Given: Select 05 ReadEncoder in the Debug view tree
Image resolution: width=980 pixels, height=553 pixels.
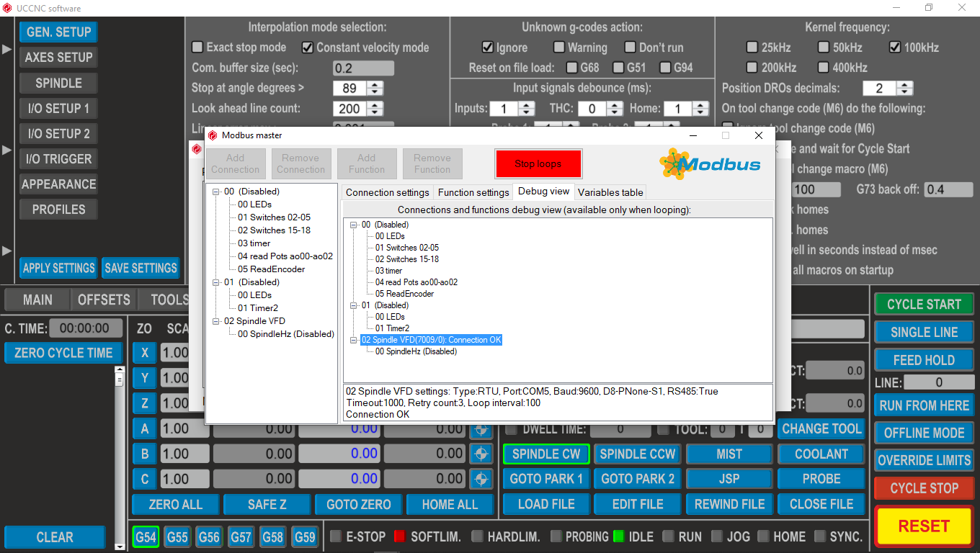Looking at the screenshot, I should (404, 294).
